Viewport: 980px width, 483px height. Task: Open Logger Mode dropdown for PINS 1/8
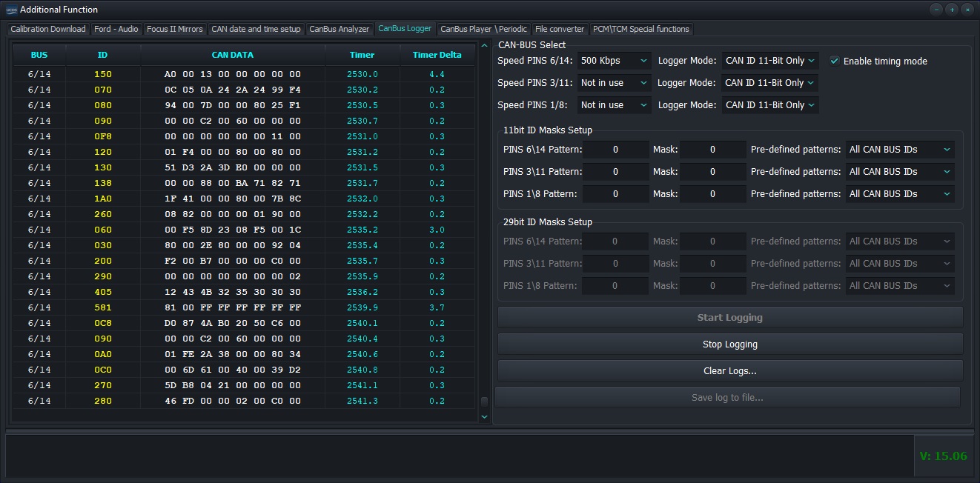coord(770,105)
